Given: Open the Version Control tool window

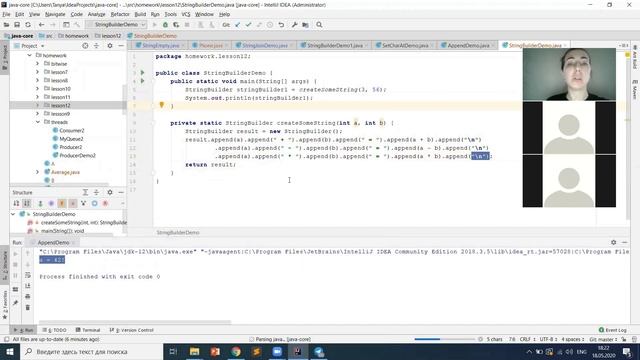Looking at the screenshot, I should pyautogui.click(x=131, y=330).
